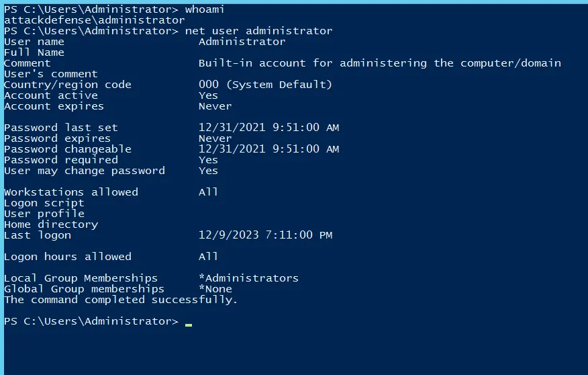This screenshot has width=588, height=375.
Task: Click the 'Logon hours allowed' label
Action: 67,257
